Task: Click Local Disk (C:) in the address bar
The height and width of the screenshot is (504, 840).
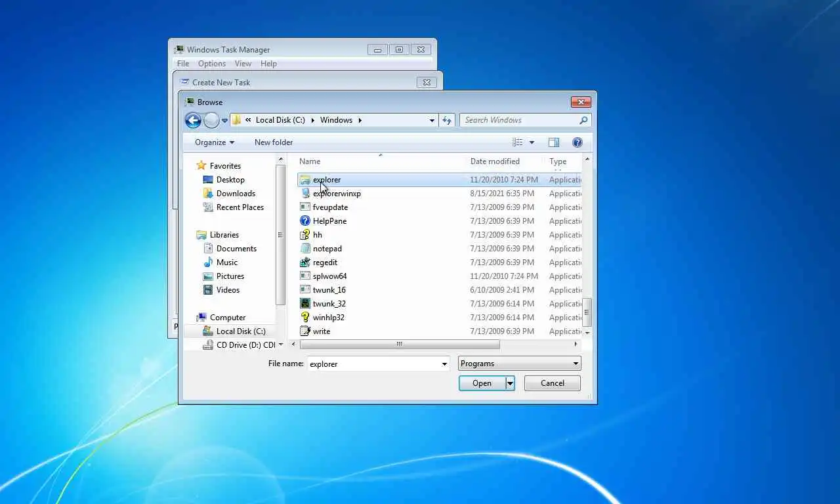Action: click(x=280, y=120)
